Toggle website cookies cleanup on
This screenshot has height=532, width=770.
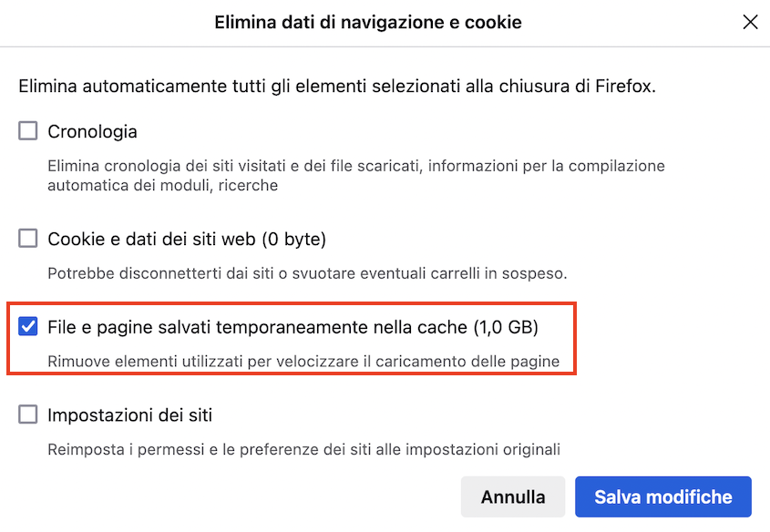coord(27,239)
